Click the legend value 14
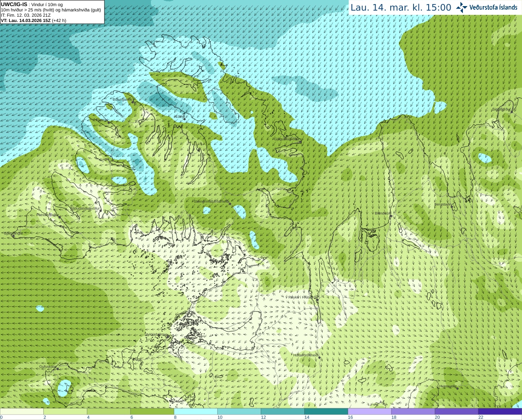This screenshot has height=420, width=522. (307, 417)
